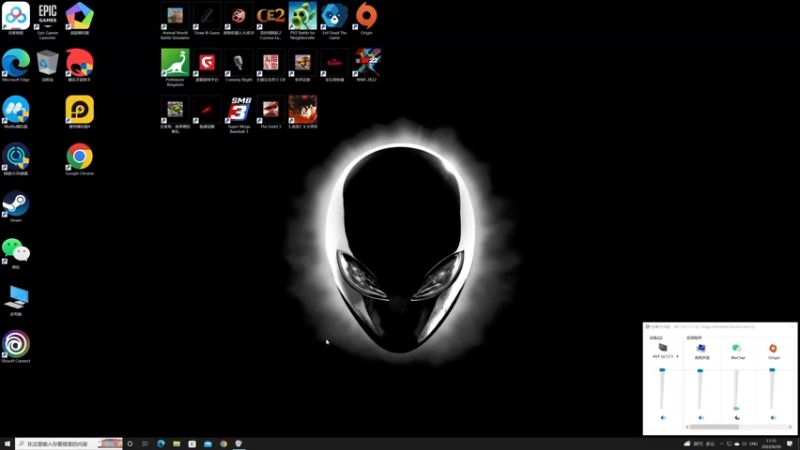This screenshot has height=450, width=800.
Task: Open Super Mega Baseball 3 shortcut
Action: [239, 114]
